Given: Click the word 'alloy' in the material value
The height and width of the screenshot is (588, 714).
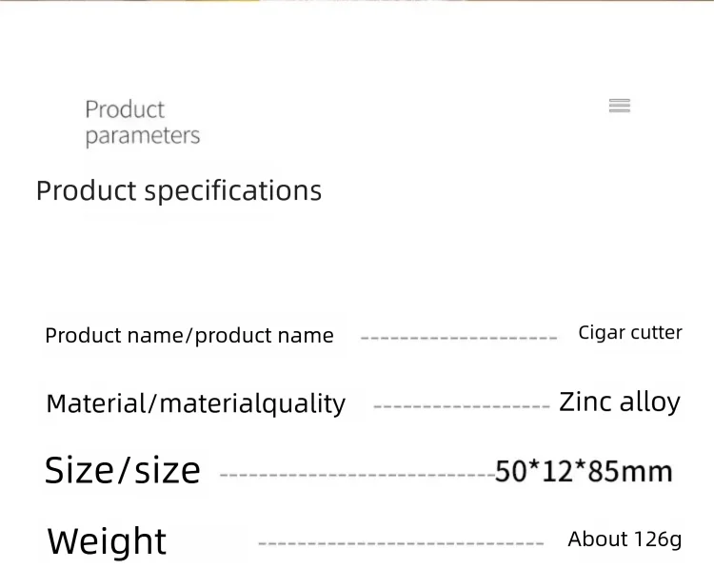Looking at the screenshot, I should coord(650,402).
